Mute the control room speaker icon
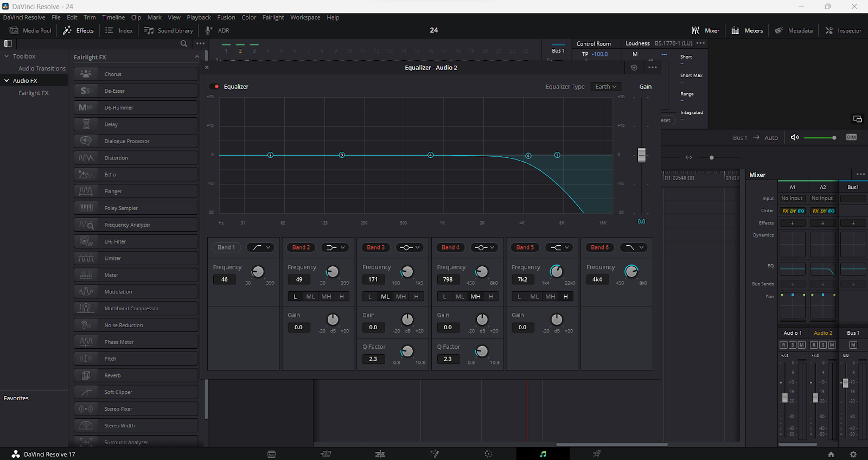The width and height of the screenshot is (868, 460). [x=795, y=137]
